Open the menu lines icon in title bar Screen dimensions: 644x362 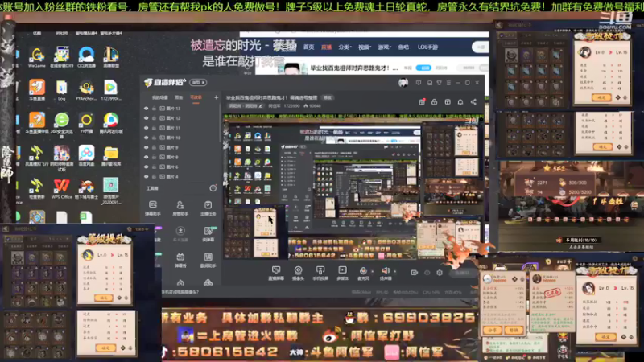pos(449,83)
